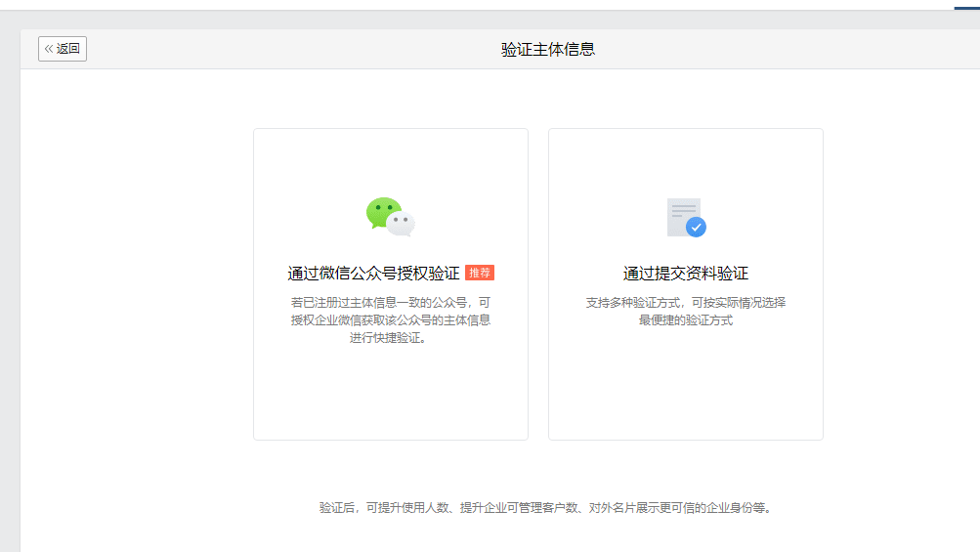Click the small white chat bubble icon

[x=401, y=224]
